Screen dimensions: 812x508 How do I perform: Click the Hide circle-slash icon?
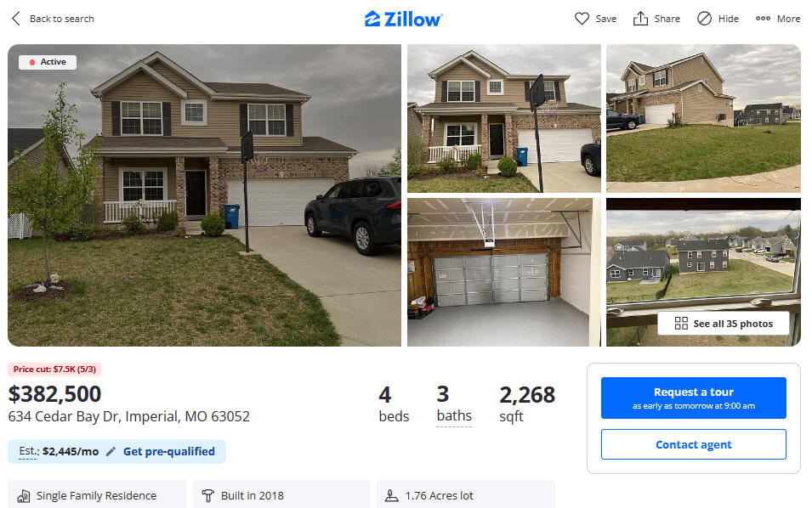coord(704,19)
